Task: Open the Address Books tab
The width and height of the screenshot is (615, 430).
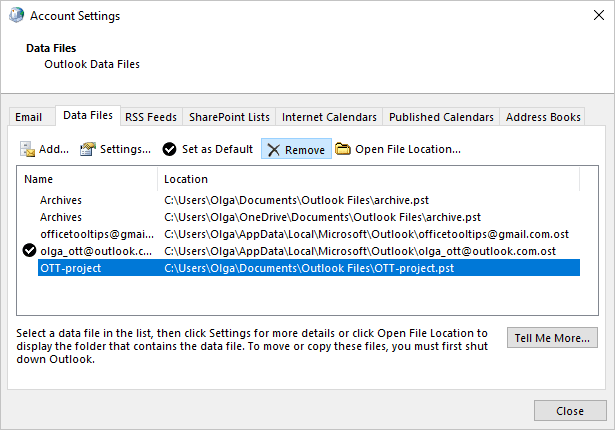Action: coord(543,117)
